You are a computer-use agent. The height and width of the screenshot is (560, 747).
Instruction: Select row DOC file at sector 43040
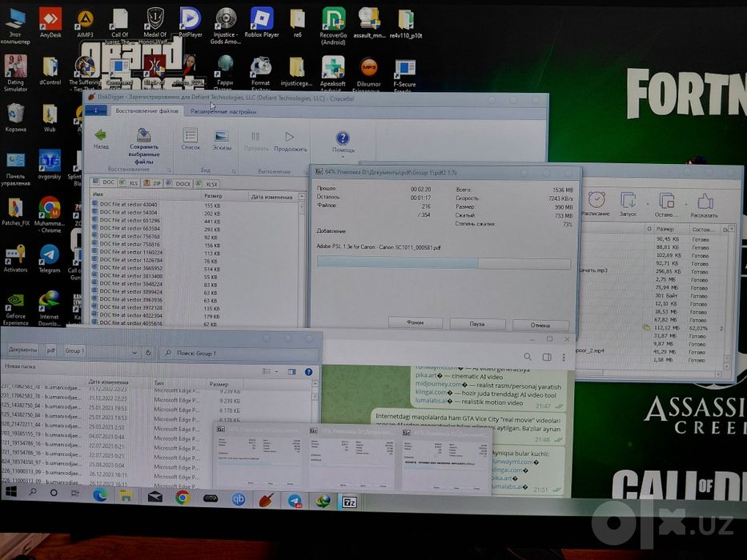click(x=195, y=205)
